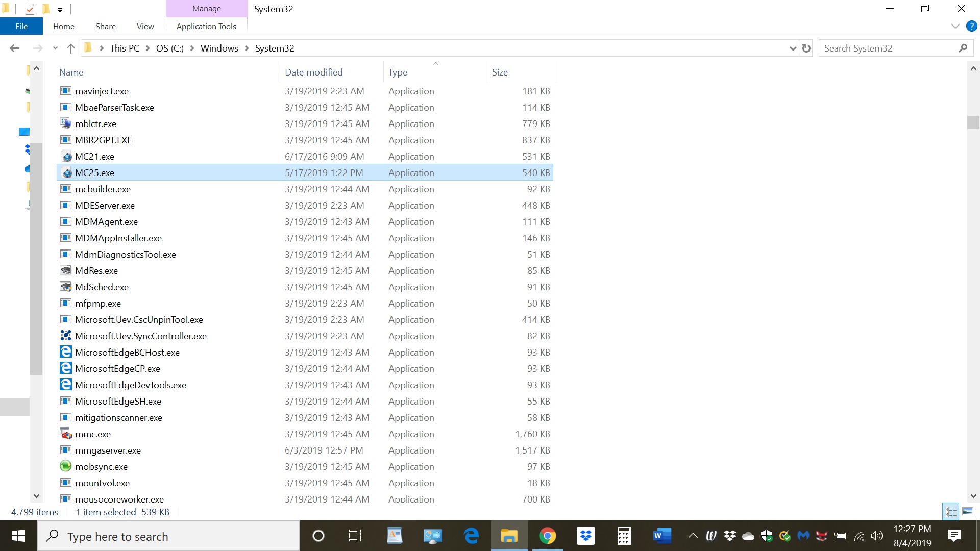This screenshot has height=551, width=980.
Task: Click the MicrosoftEdgeDevTools.exe Edge icon
Action: click(66, 385)
